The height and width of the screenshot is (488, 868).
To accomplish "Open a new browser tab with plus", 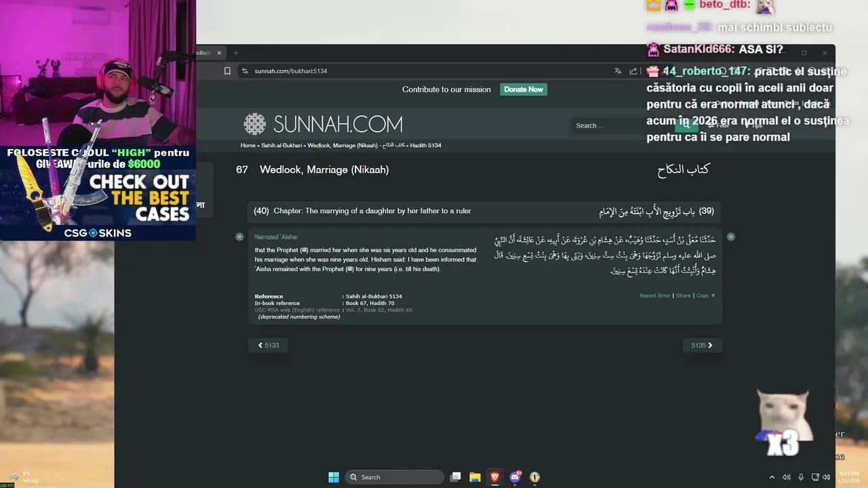I will coord(236,53).
